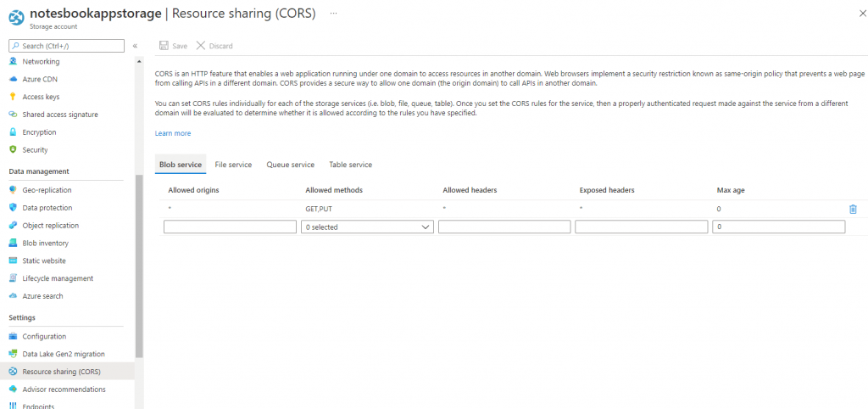868x409 pixels.
Task: Open Encryption lock icon entry
Action: [13, 132]
